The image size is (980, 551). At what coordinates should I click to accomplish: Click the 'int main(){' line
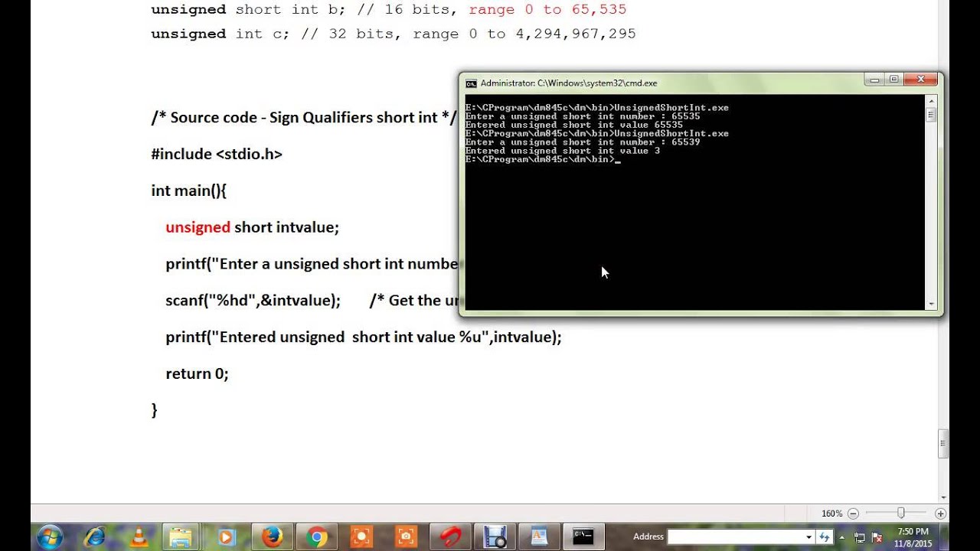pos(189,191)
